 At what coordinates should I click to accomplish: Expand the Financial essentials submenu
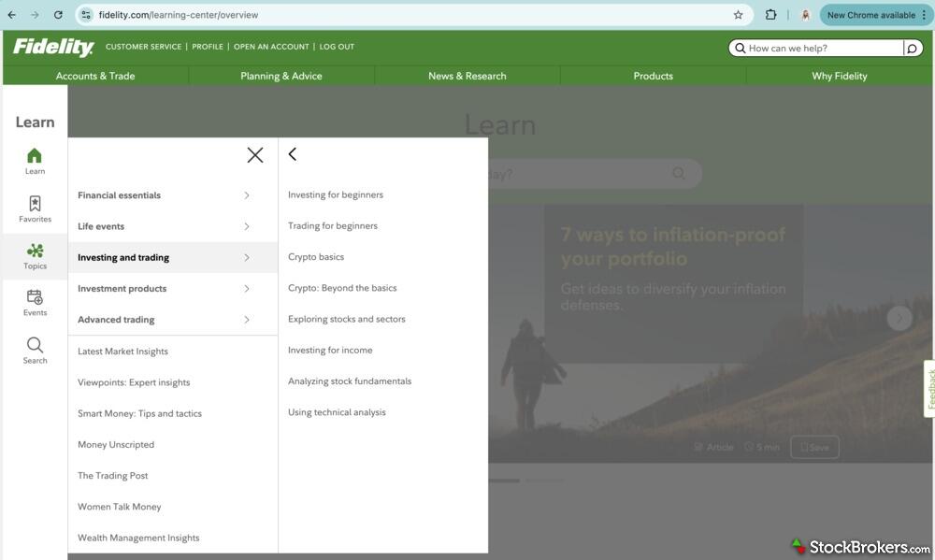tap(164, 195)
